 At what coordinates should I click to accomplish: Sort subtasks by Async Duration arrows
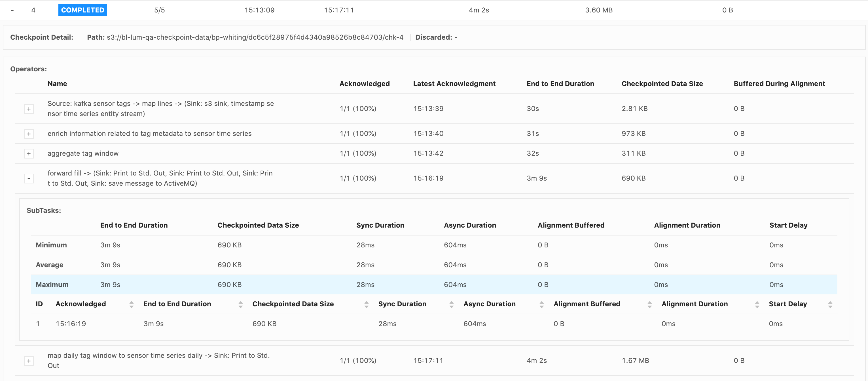pos(541,304)
